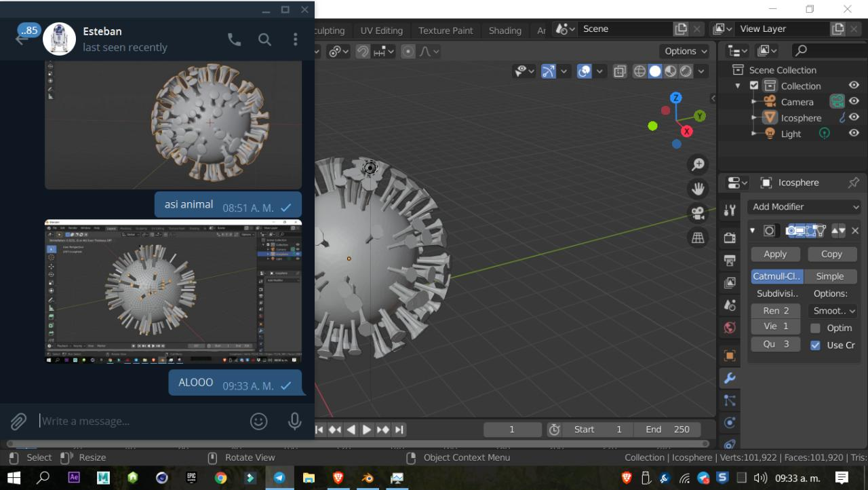Open the Modifiers wrench properties tab
Viewport: 868px width, 490px height.
pos(730,378)
